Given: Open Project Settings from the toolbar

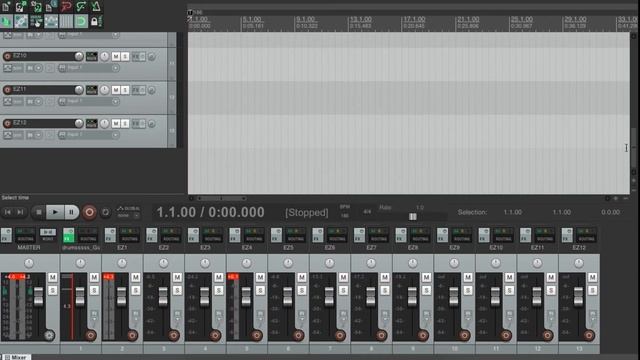Looking at the screenshot, I should tap(51, 6).
